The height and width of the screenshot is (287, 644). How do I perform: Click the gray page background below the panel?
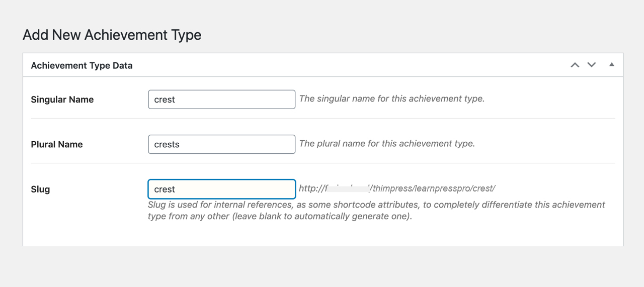322,266
